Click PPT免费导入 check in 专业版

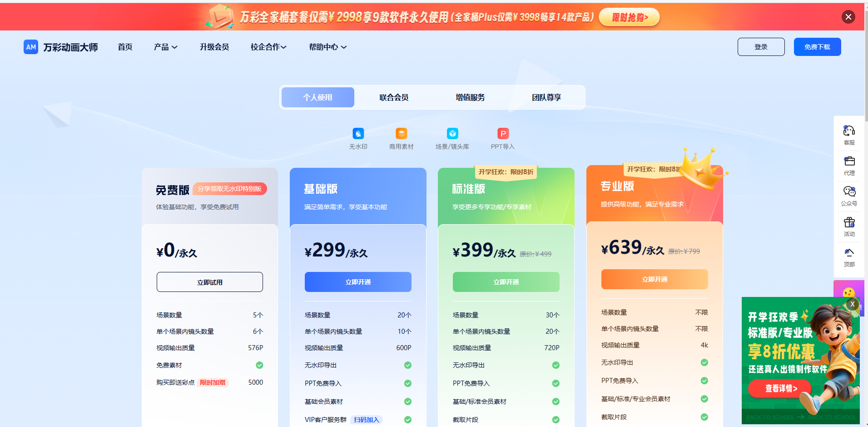pyautogui.click(x=704, y=381)
